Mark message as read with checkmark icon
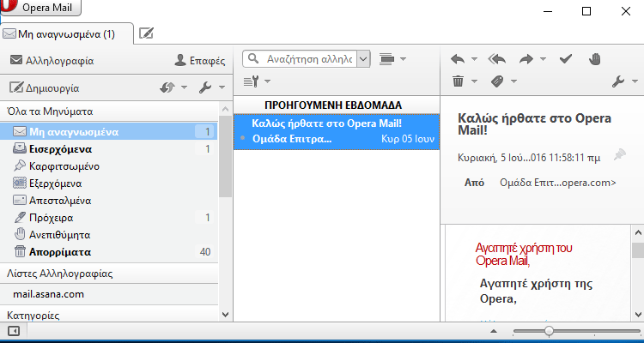This screenshot has height=343, width=644. tap(566, 59)
